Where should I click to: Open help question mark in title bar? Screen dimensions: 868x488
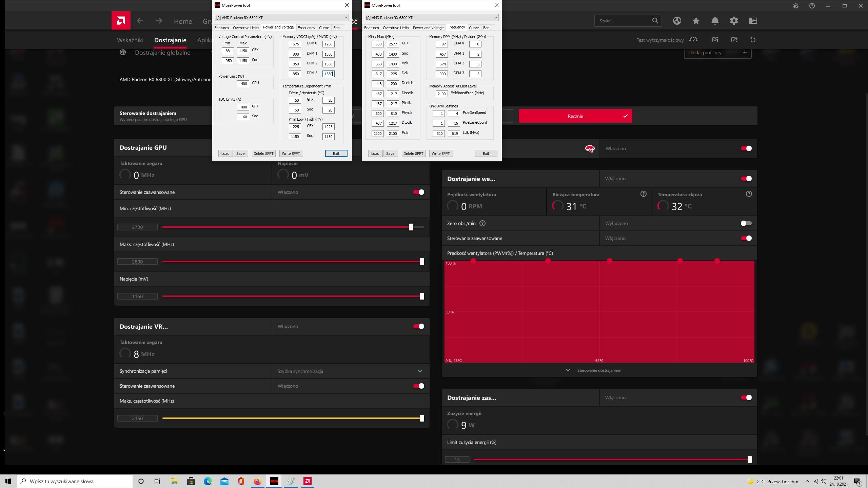point(812,6)
